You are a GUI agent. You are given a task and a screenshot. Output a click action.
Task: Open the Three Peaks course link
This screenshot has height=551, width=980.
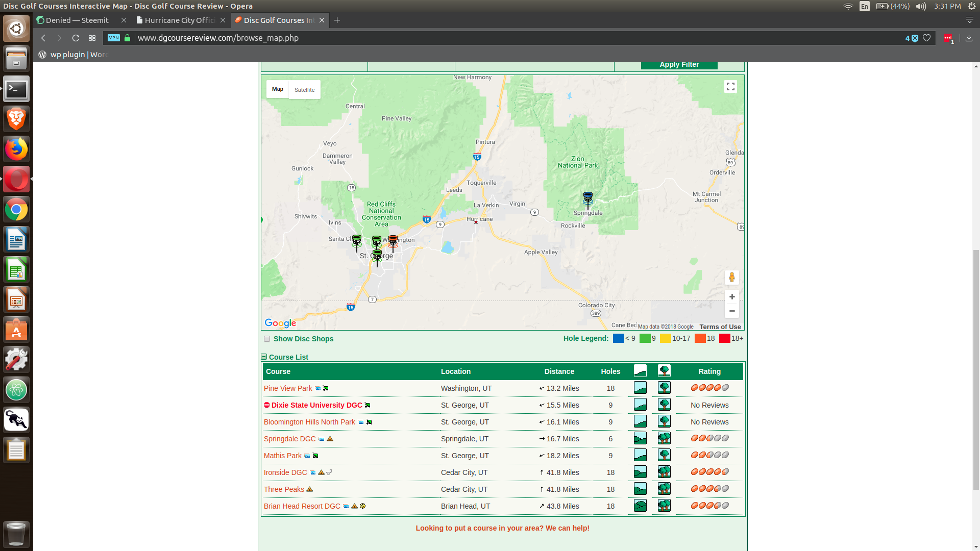(x=284, y=489)
